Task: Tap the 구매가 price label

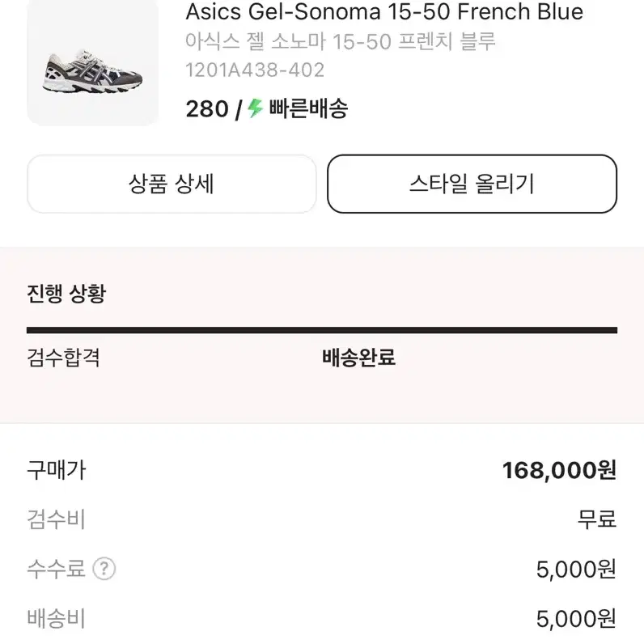Action: coord(57,470)
